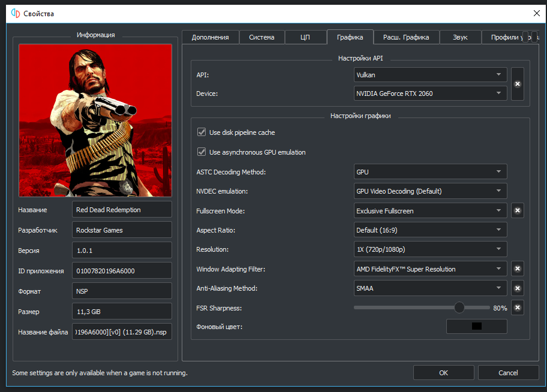Reset the FSR Sharpness value
The height and width of the screenshot is (392, 547).
click(518, 308)
